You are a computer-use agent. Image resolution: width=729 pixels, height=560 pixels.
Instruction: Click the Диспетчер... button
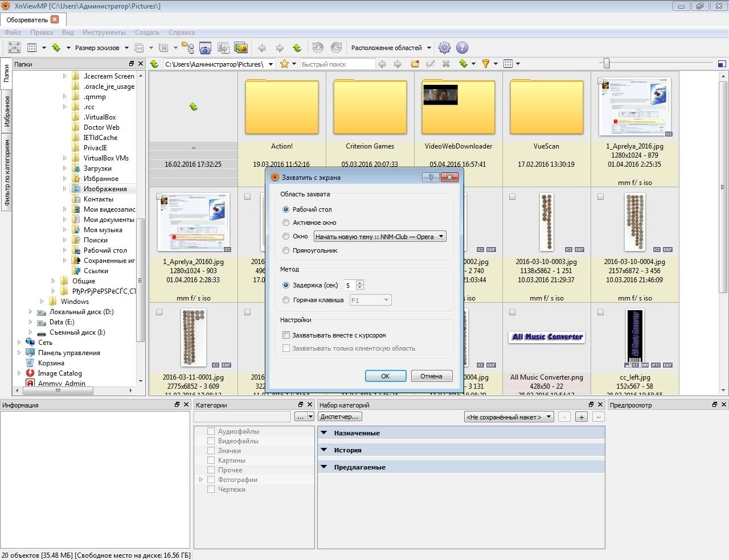click(x=339, y=417)
